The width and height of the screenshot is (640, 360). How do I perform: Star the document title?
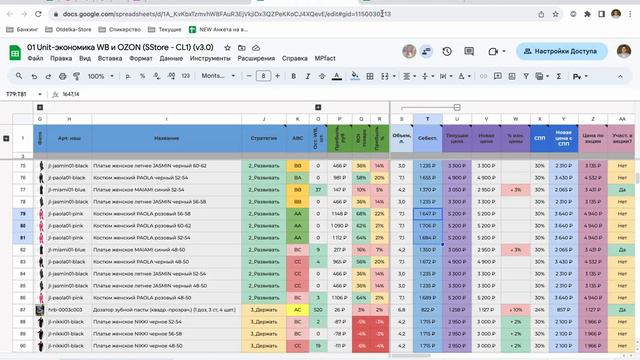coord(227,48)
